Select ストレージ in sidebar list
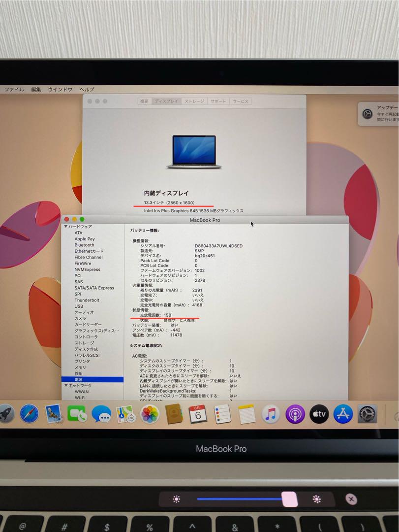Image resolution: width=399 pixels, height=532 pixels. [x=84, y=343]
